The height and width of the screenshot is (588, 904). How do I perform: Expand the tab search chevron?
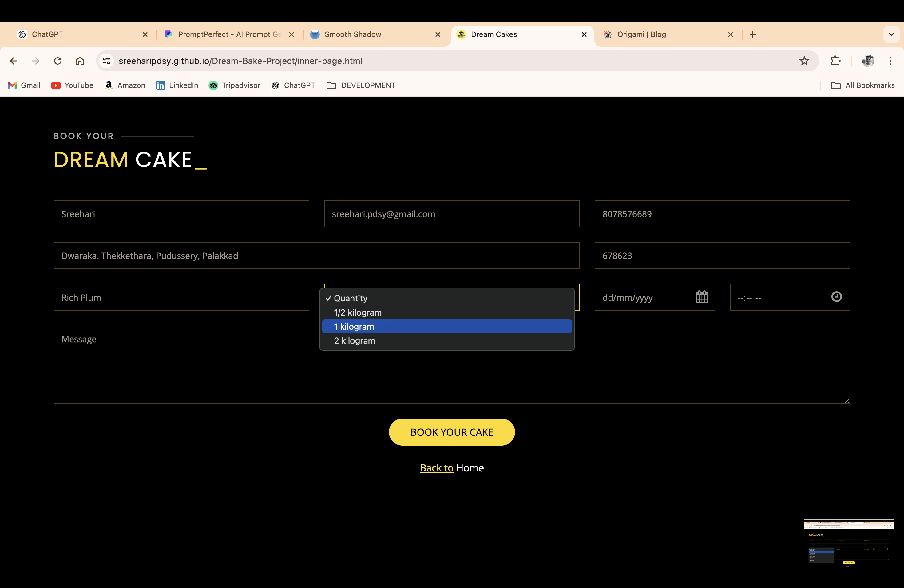pos(891,34)
